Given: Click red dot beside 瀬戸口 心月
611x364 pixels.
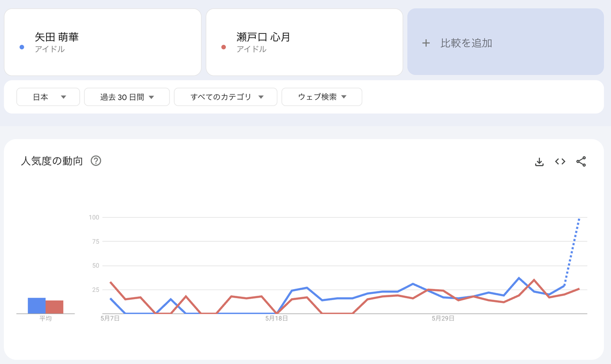Looking at the screenshot, I should click(x=223, y=47).
